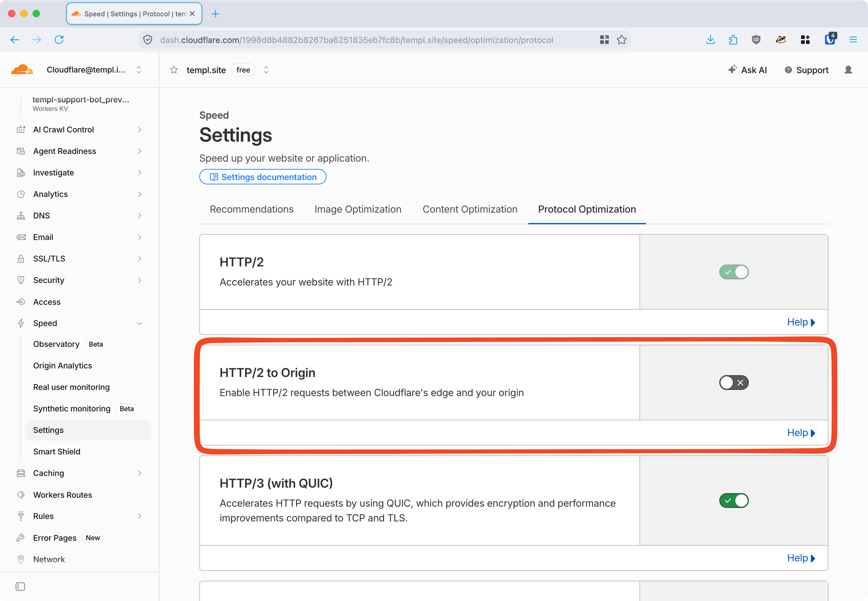Click the Ask AI button
868x601 pixels.
coord(747,70)
